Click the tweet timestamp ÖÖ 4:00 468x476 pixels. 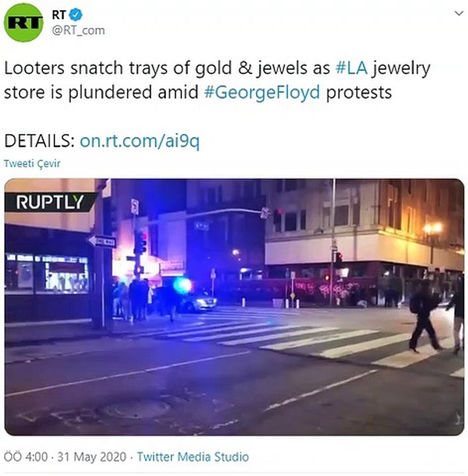[x=26, y=457]
